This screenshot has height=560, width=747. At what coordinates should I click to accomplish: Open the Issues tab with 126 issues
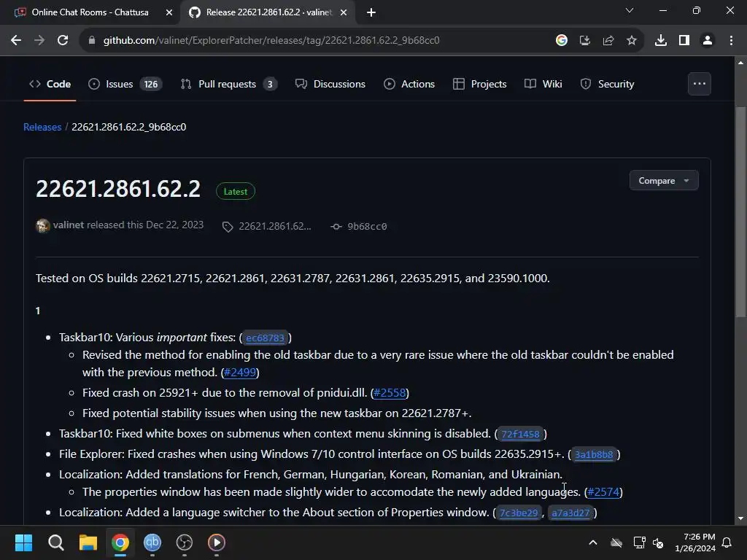(125, 85)
